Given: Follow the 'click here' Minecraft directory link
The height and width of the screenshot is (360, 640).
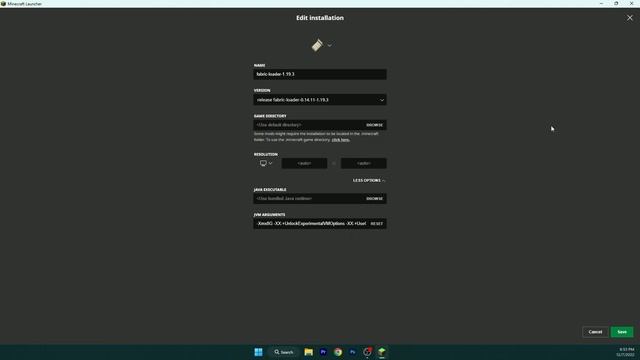Looking at the screenshot, I should [340, 140].
